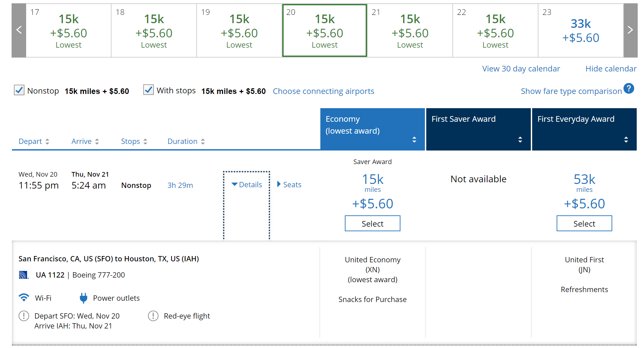Click the Wi-Fi amenity icon

click(24, 298)
